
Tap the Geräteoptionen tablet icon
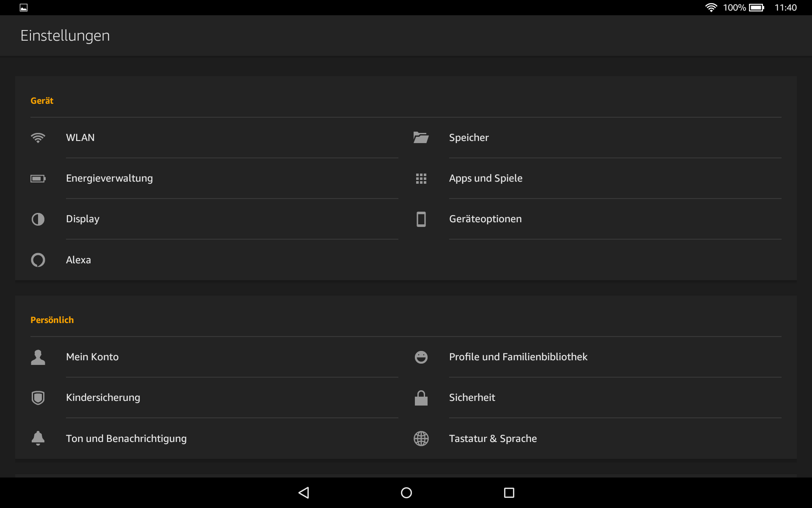click(421, 219)
